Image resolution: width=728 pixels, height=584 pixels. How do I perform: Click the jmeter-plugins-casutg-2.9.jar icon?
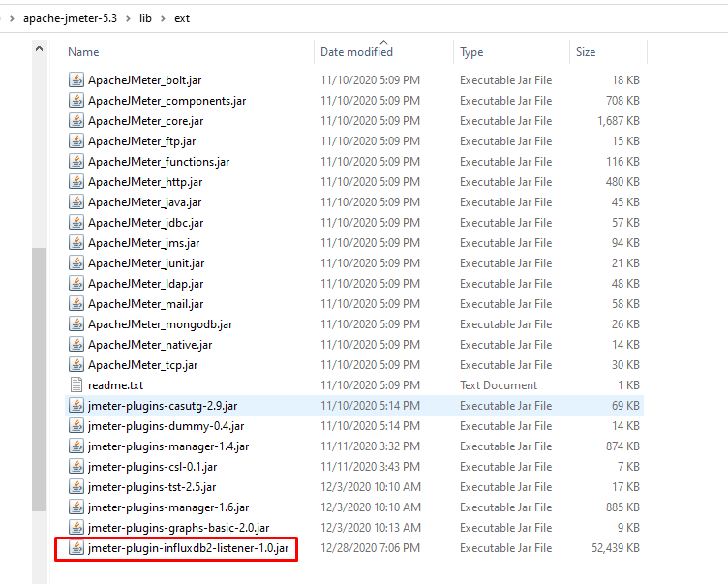click(76, 406)
